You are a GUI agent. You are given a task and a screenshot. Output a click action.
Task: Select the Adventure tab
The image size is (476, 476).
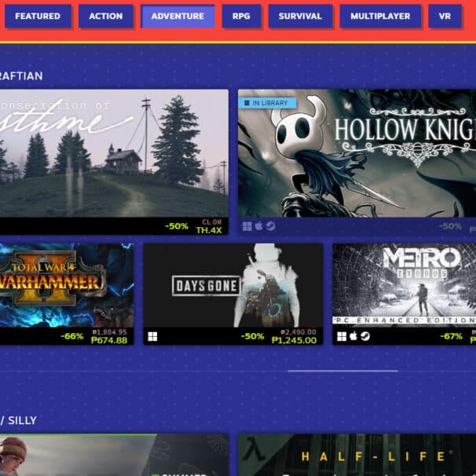click(178, 16)
